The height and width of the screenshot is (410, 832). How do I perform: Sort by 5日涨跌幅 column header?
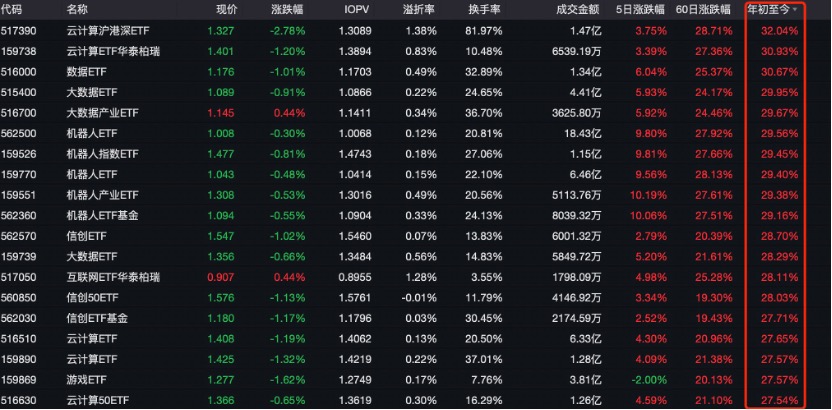pos(640,10)
